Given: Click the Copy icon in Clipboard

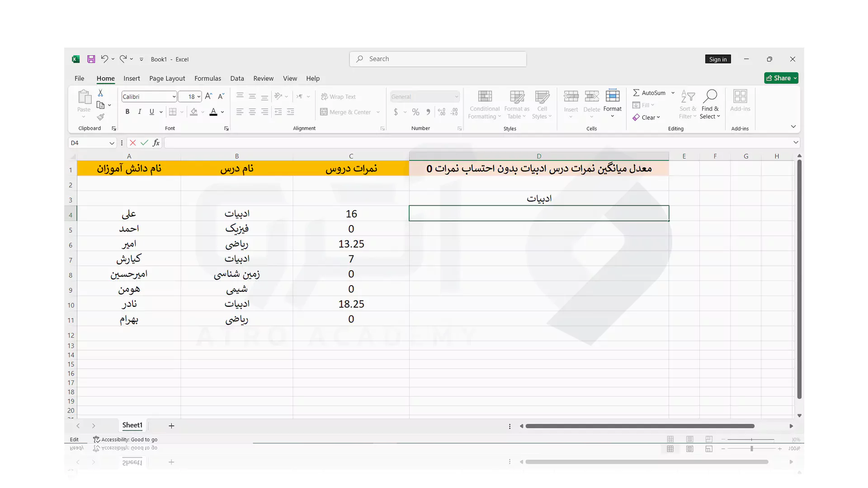Looking at the screenshot, I should (100, 105).
